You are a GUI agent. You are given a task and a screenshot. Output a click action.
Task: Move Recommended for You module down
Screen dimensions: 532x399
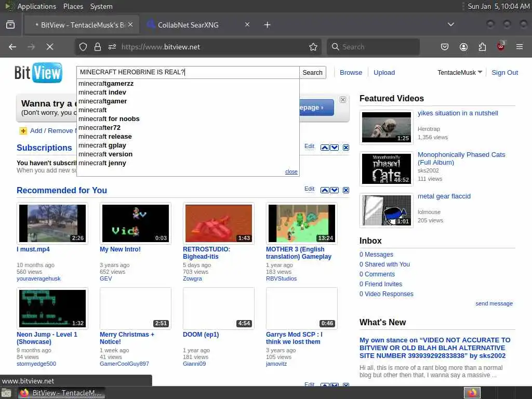[334, 190]
